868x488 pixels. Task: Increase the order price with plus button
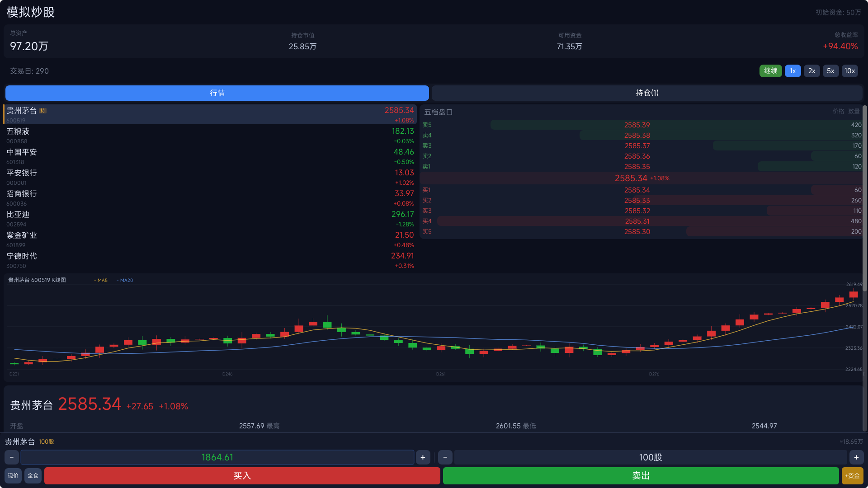coord(423,457)
